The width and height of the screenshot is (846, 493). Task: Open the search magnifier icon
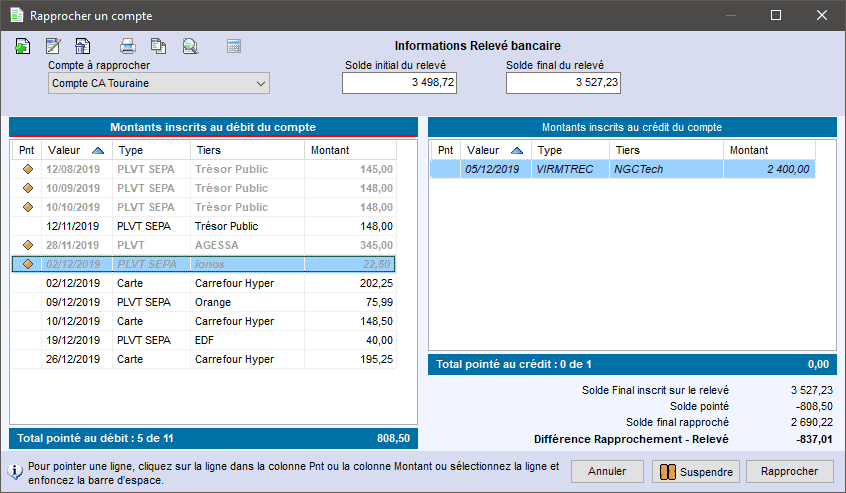190,46
